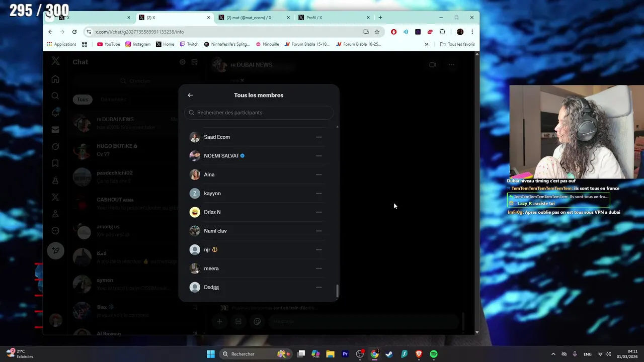The height and width of the screenshot is (362, 644).
Task: Open options menu for Aina
Action: (318, 174)
